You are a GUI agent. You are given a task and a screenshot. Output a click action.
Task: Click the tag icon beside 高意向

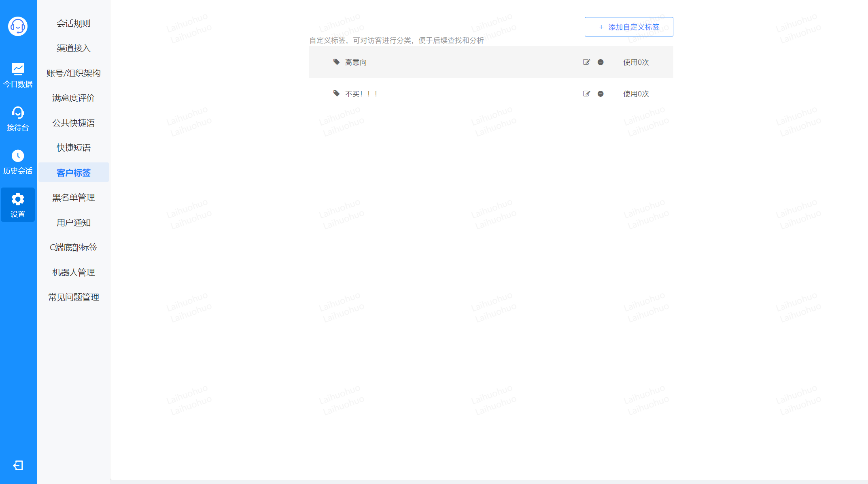click(336, 62)
